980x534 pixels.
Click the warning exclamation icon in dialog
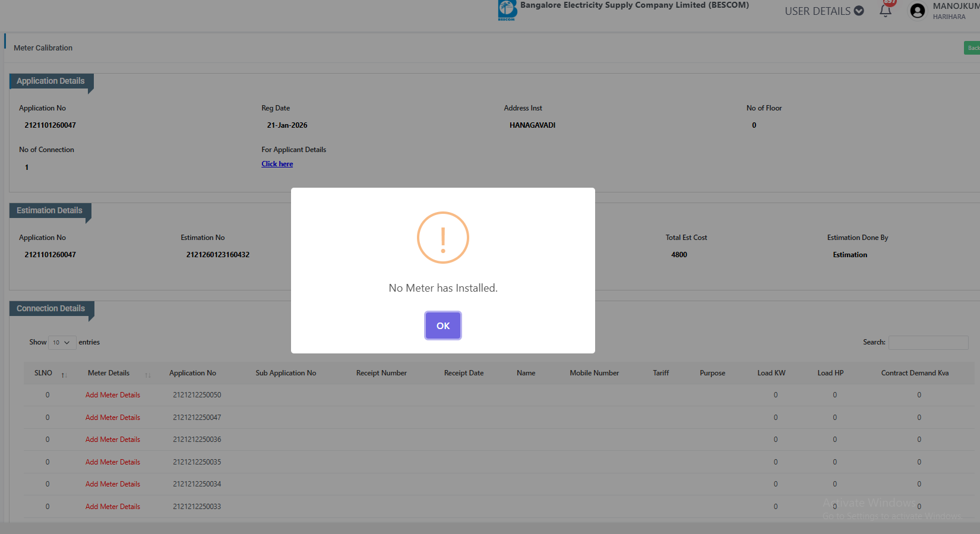tap(442, 238)
